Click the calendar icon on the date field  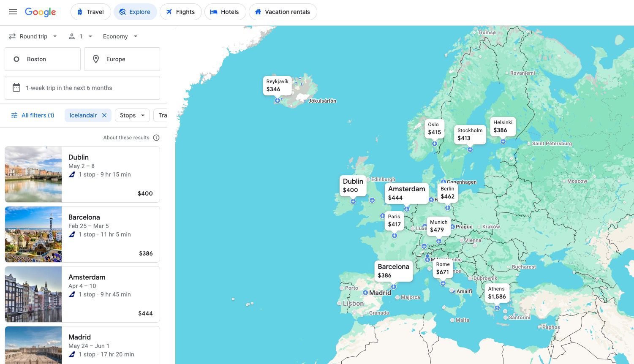(x=16, y=87)
